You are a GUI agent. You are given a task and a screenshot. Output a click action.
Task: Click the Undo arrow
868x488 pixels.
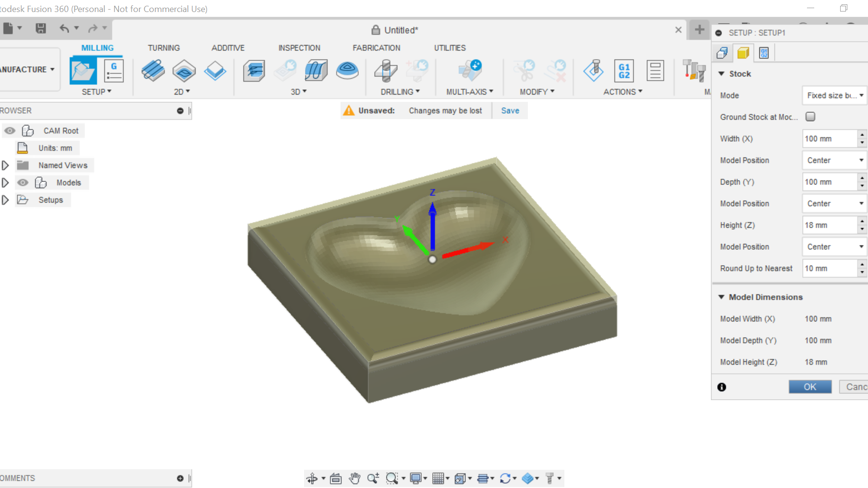pyautogui.click(x=64, y=28)
